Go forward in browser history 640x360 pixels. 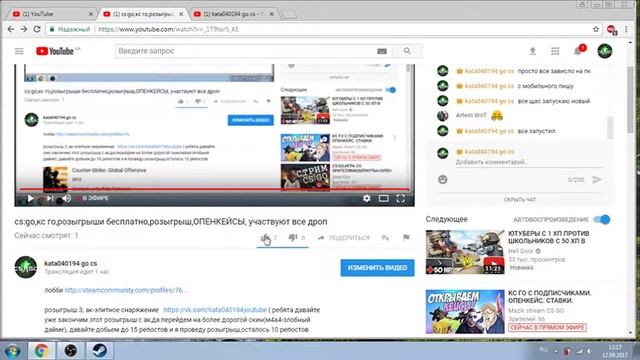click(24, 29)
